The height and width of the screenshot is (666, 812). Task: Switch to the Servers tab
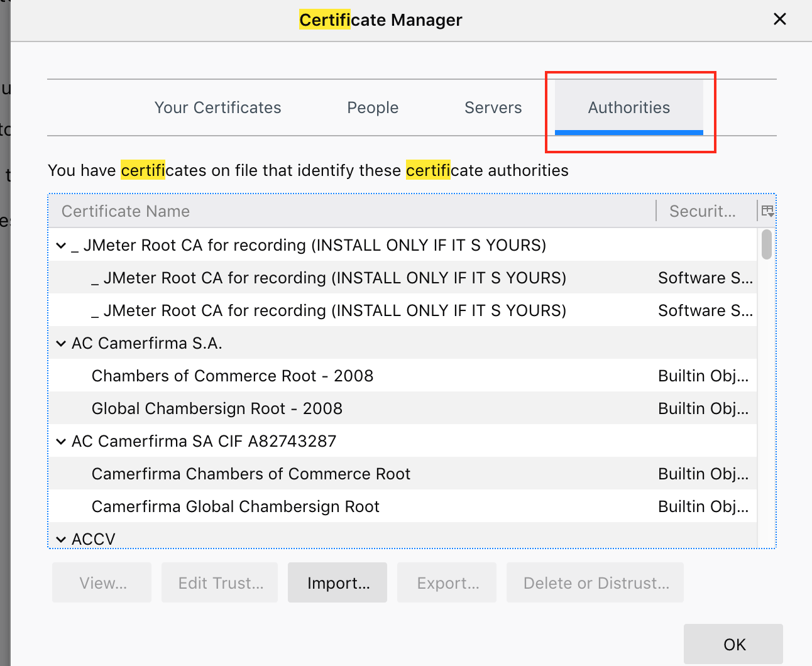tap(493, 107)
